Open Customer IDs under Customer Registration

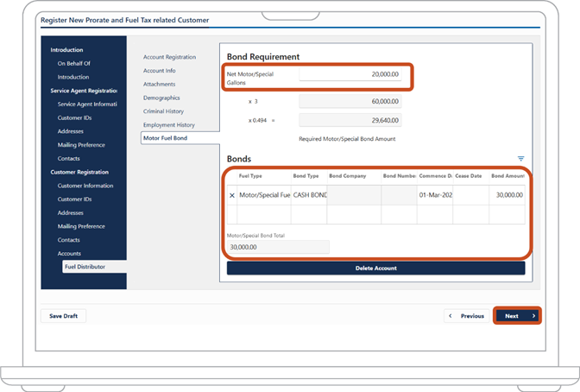(x=74, y=199)
